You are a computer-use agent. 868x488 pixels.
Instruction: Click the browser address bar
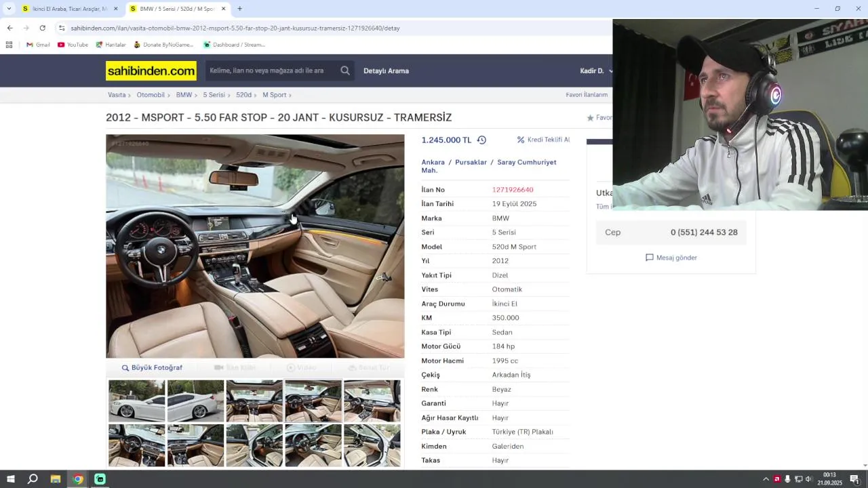pos(332,28)
